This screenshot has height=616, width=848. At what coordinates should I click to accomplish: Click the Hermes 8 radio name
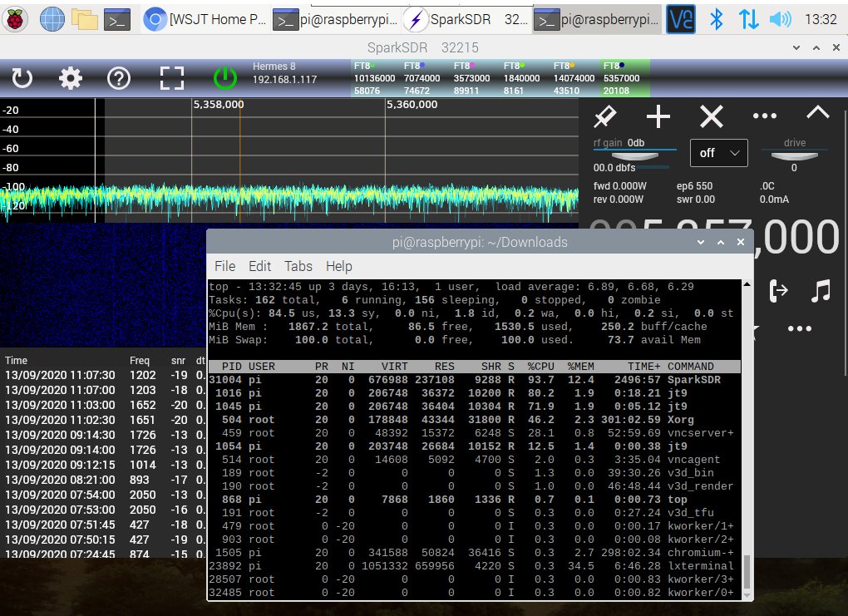coord(274,66)
